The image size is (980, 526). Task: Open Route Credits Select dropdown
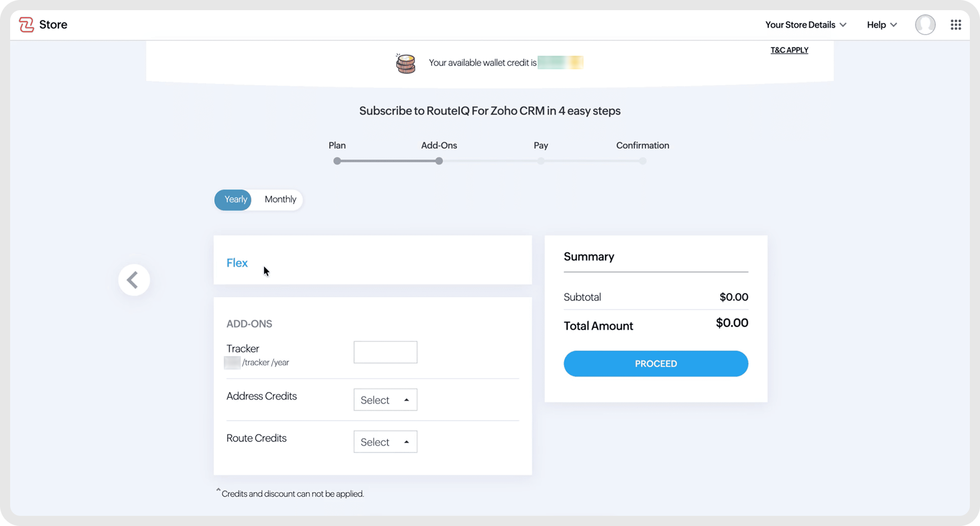tap(385, 442)
